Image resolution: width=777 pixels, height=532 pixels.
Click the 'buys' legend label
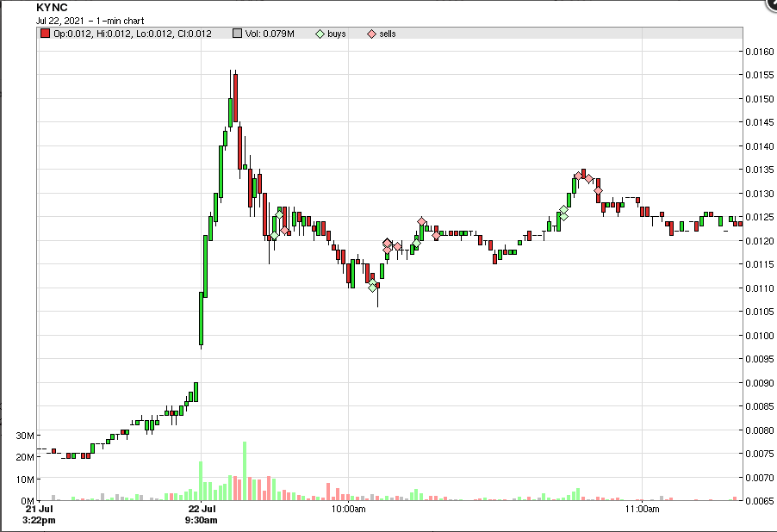(x=337, y=34)
